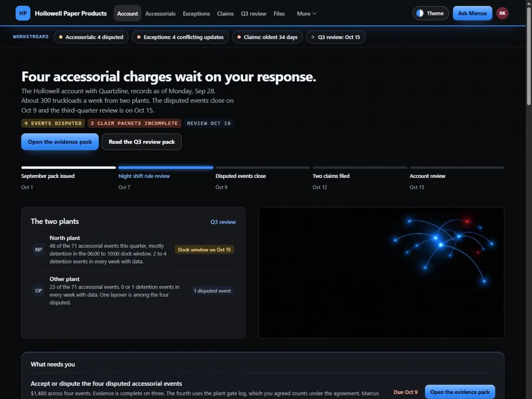Select the Two claims filed milestone
Viewport: 532px width, 399px height.
pyautogui.click(x=331, y=176)
